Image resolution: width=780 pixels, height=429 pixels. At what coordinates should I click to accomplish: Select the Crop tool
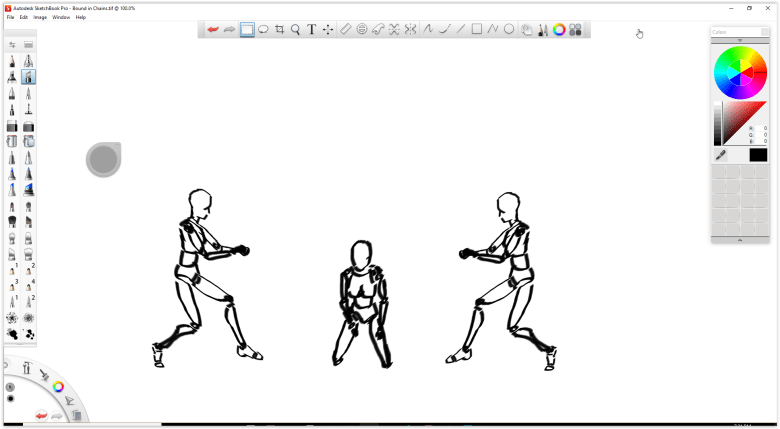(279, 30)
